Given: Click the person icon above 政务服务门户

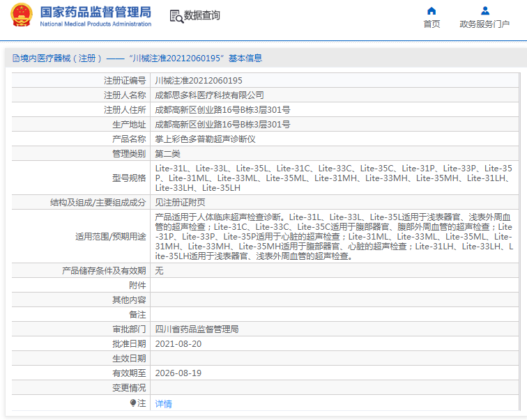Looking at the screenshot, I should pyautogui.click(x=485, y=10).
